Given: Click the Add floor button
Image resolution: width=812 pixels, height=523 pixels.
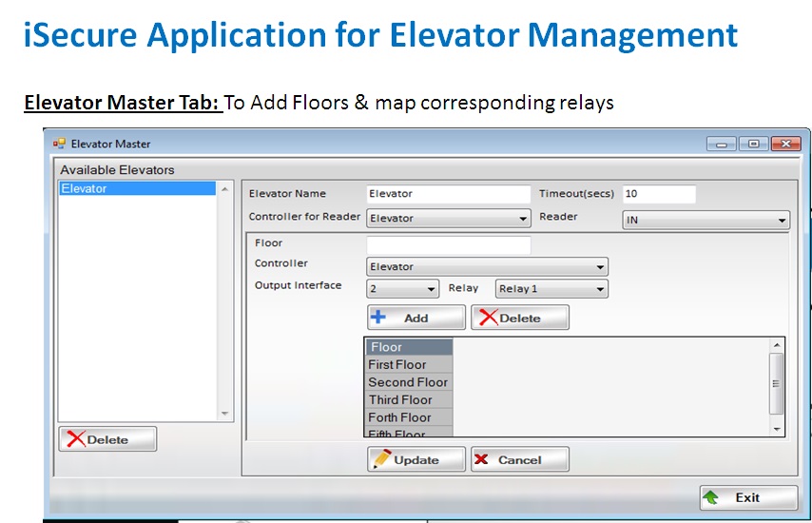Looking at the screenshot, I should pyautogui.click(x=416, y=318).
